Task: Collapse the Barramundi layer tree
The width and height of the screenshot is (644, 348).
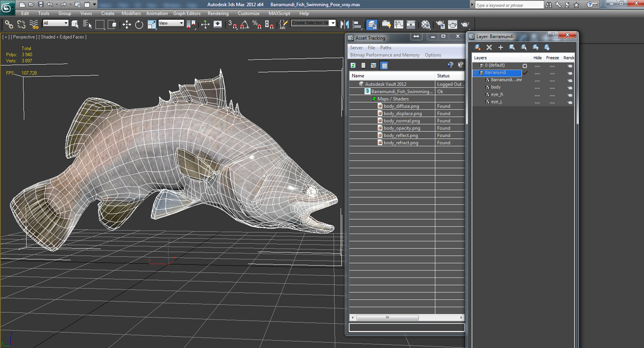Action: click(x=476, y=73)
